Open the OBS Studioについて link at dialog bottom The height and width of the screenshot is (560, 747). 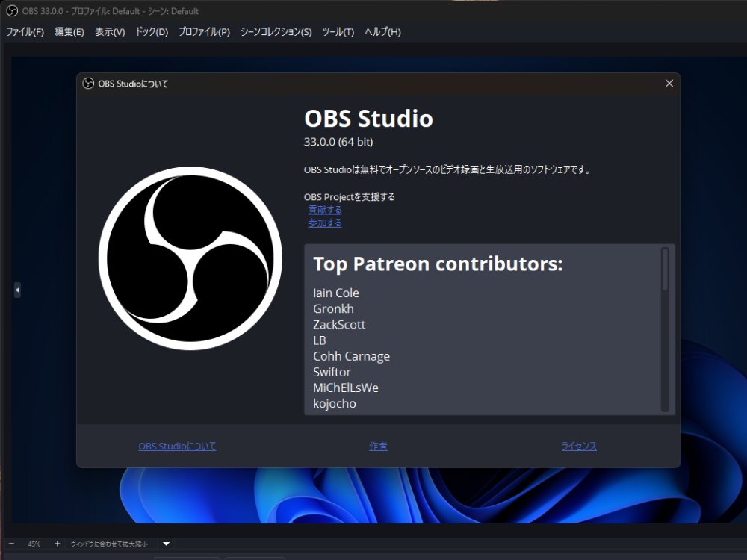click(x=177, y=447)
